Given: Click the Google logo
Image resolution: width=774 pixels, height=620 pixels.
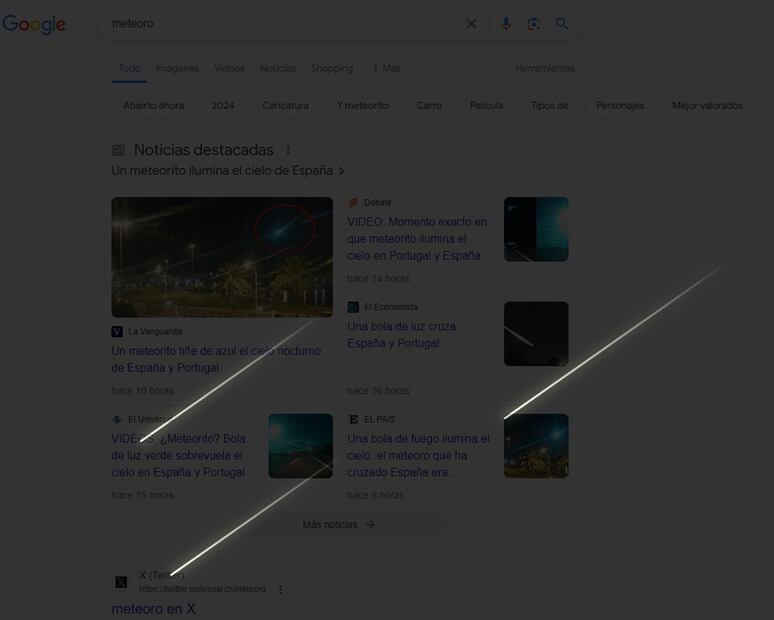Looking at the screenshot, I should [34, 24].
